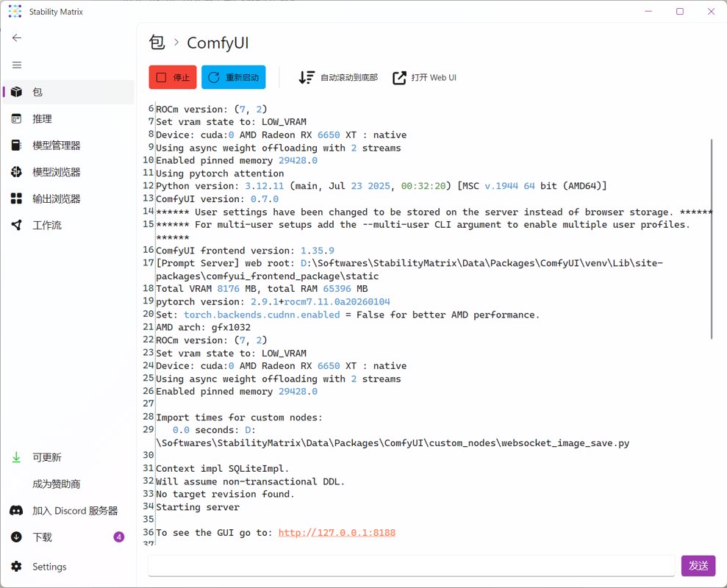Minimize the Stability Matrix window

pos(648,11)
